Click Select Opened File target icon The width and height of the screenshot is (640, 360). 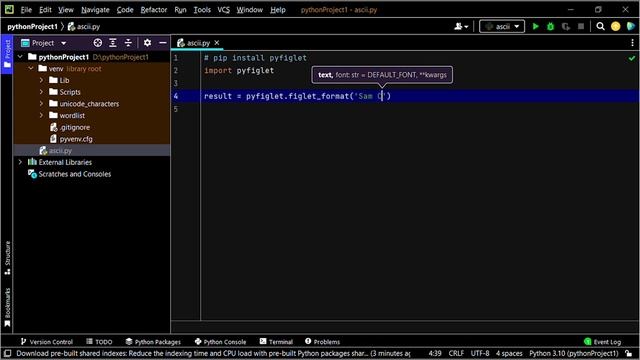[98, 43]
